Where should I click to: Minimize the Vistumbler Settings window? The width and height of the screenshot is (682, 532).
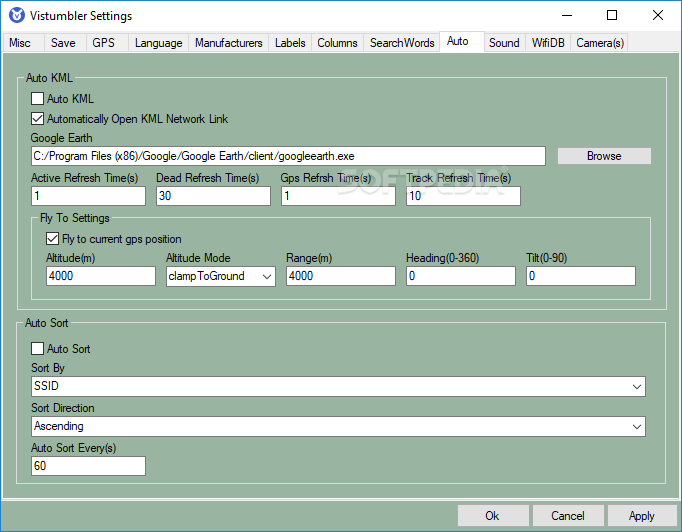tap(567, 16)
